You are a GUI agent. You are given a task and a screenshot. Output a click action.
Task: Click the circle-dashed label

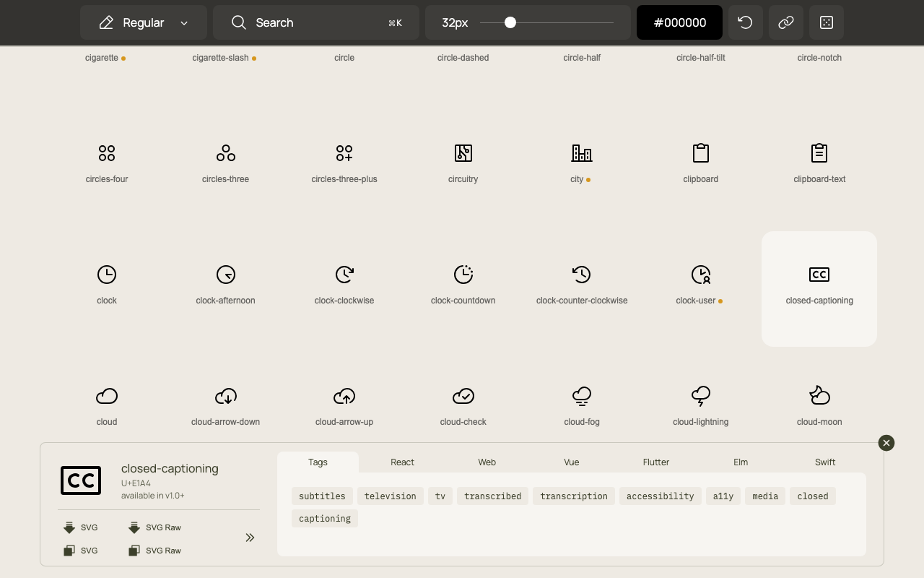tap(463, 58)
